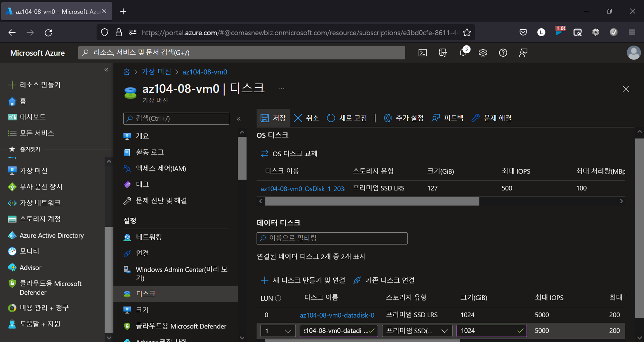Open more options ellipsis next to title
This screenshot has width=644, height=342.
(281, 89)
